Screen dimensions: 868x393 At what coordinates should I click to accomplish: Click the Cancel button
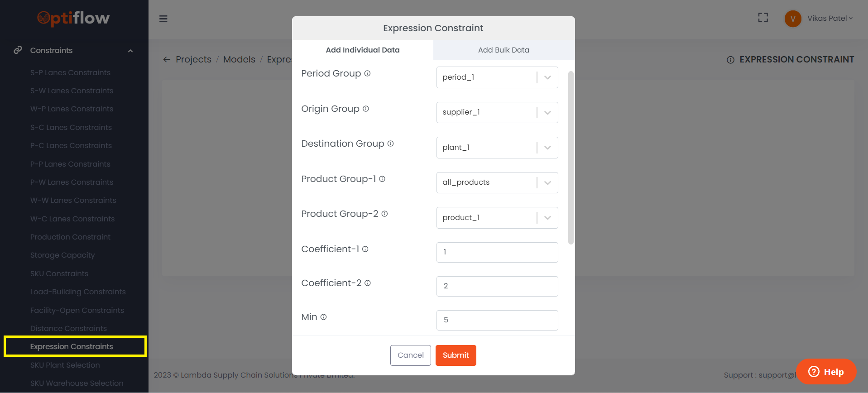(x=410, y=355)
